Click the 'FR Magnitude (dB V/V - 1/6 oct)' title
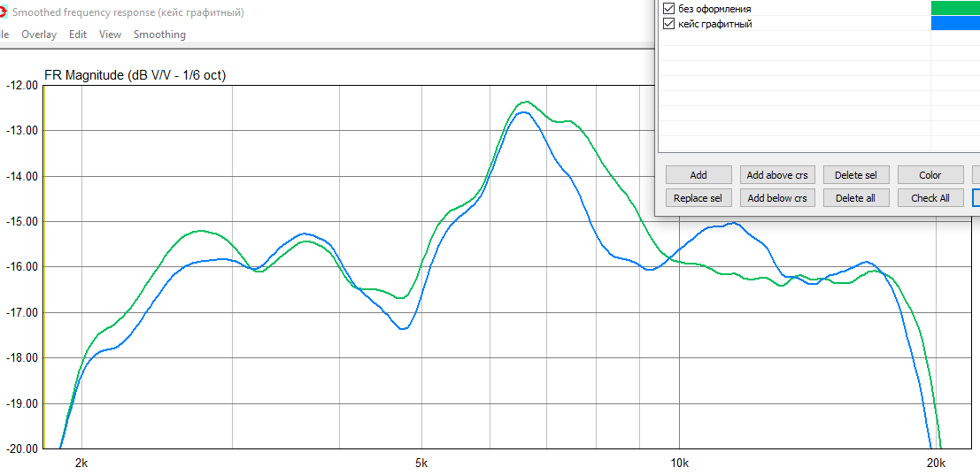The height and width of the screenshot is (475, 980). click(135, 75)
